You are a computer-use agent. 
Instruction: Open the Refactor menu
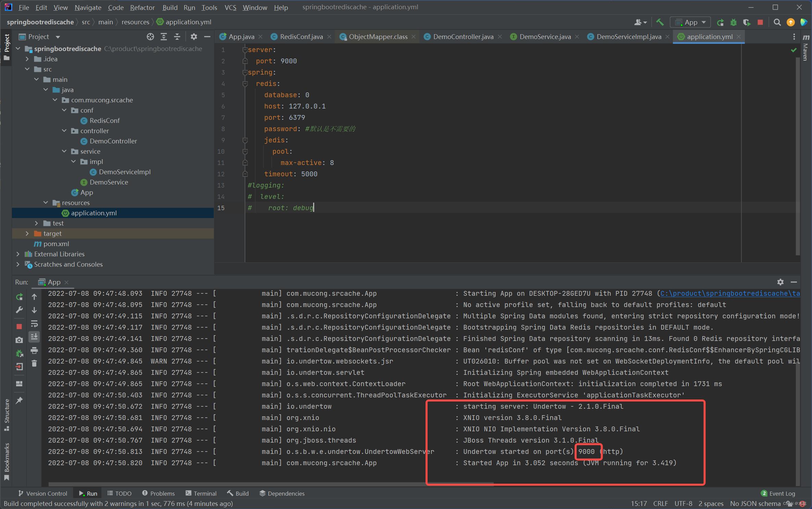142,7
